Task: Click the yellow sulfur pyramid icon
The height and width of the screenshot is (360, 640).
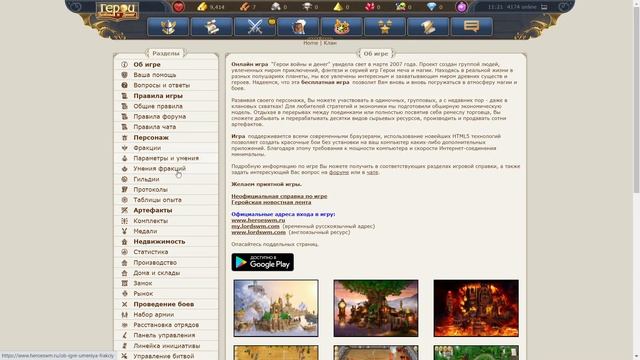Action: pos(338,7)
